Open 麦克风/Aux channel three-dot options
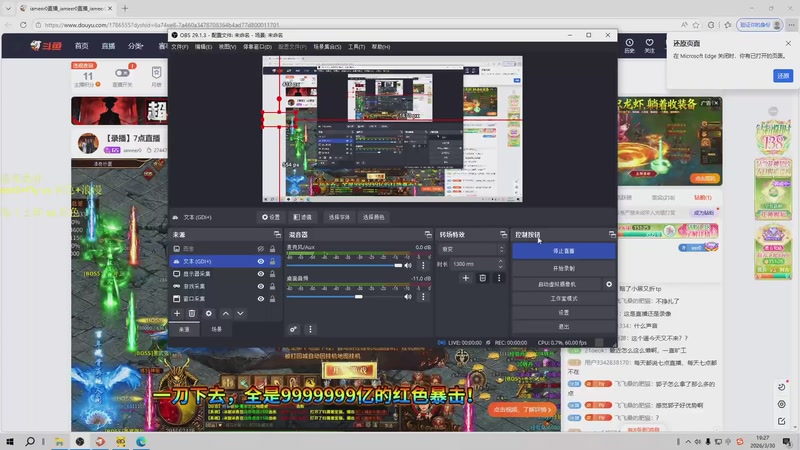 pyautogui.click(x=423, y=265)
